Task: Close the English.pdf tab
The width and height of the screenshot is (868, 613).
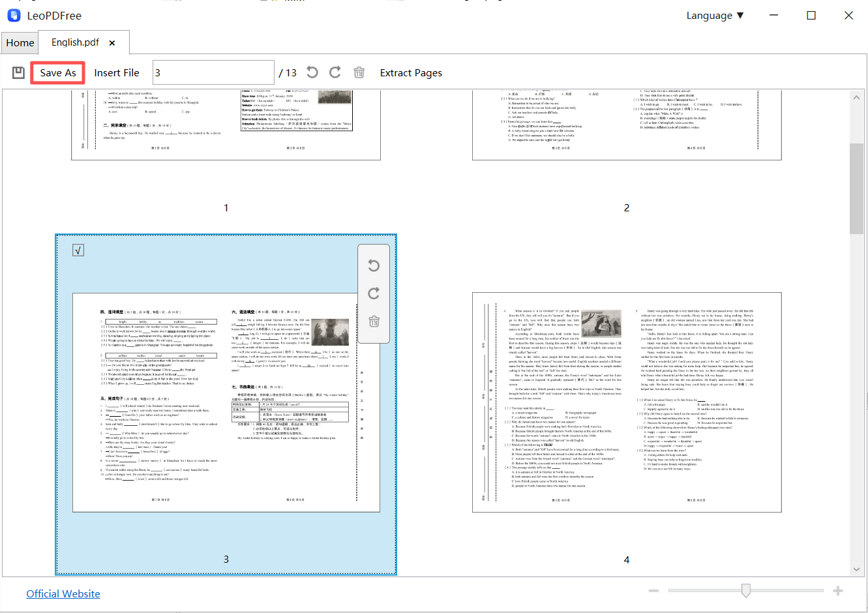Action: pos(112,43)
